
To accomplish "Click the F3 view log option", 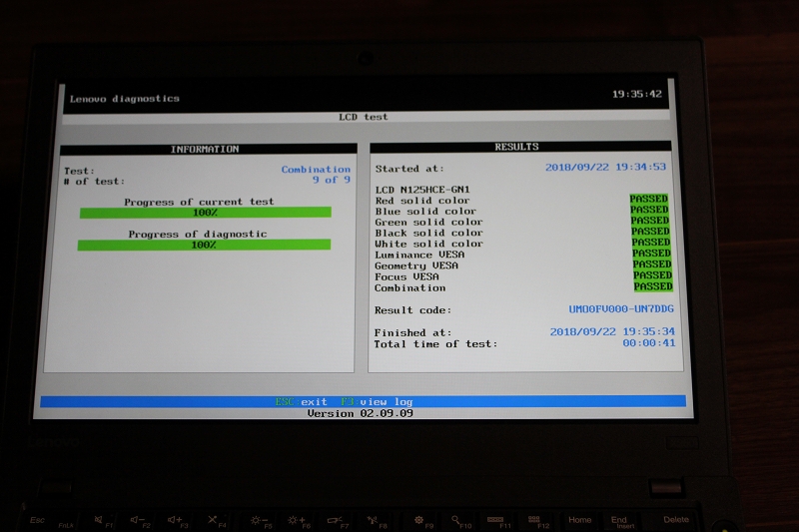I will coord(378,401).
